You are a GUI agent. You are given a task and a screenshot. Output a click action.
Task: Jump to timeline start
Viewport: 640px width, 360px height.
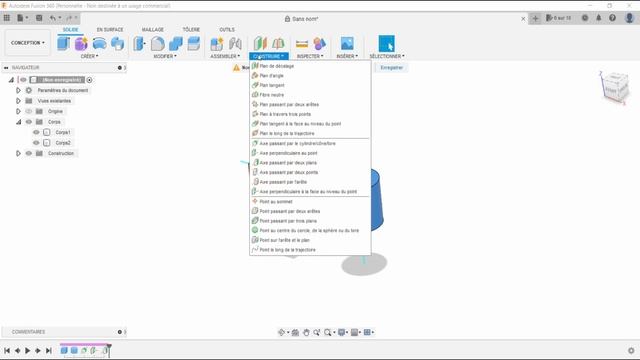click(x=7, y=351)
